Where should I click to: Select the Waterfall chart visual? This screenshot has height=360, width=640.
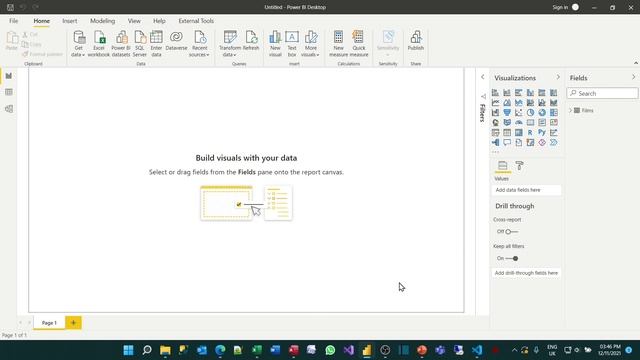(495, 112)
